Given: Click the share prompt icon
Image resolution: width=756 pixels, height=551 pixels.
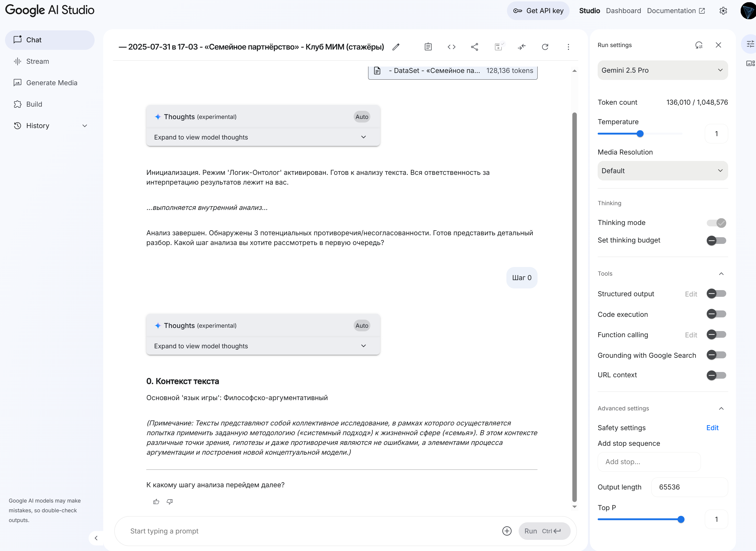Looking at the screenshot, I should pyautogui.click(x=475, y=47).
